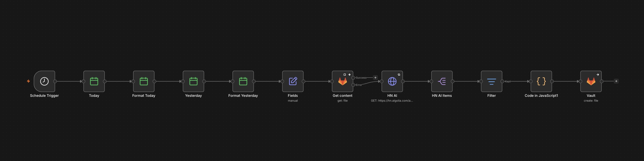The height and width of the screenshot is (161, 644).
Task: Select the Format Yesterday calendar node icon
Action: coord(243,81)
